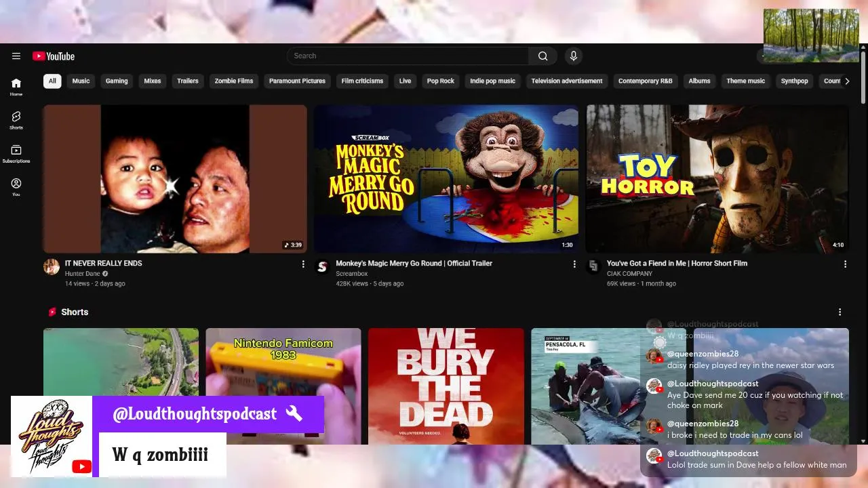Open the CIAK COMPANY channel link
868x488 pixels.
click(629, 274)
